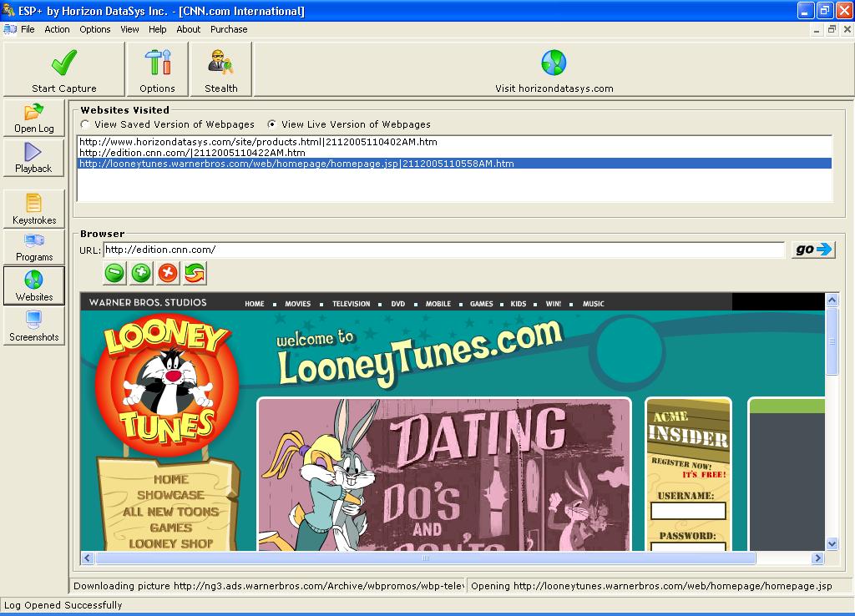
Task: Click ALL NEW TOONS on wooden sign
Action: (170, 512)
